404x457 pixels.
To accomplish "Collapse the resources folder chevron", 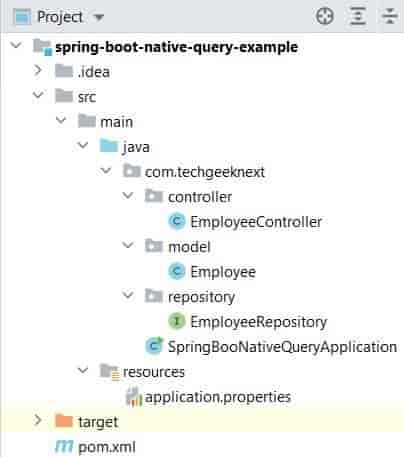I will click(x=83, y=370).
